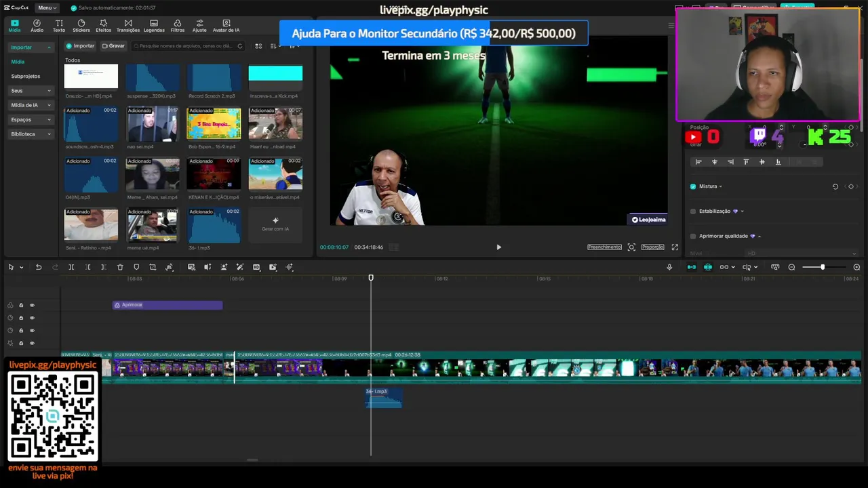Enable the Aprimorar qualidade checkbox

(x=693, y=236)
